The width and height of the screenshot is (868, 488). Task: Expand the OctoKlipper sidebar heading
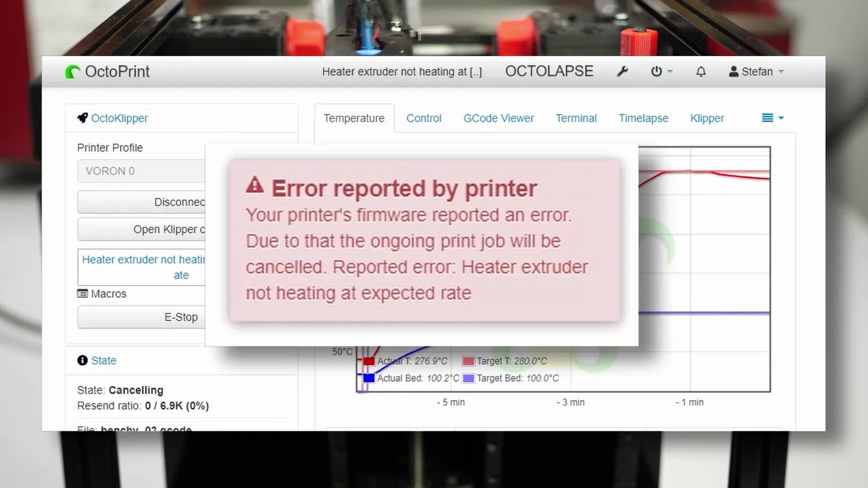(119, 118)
